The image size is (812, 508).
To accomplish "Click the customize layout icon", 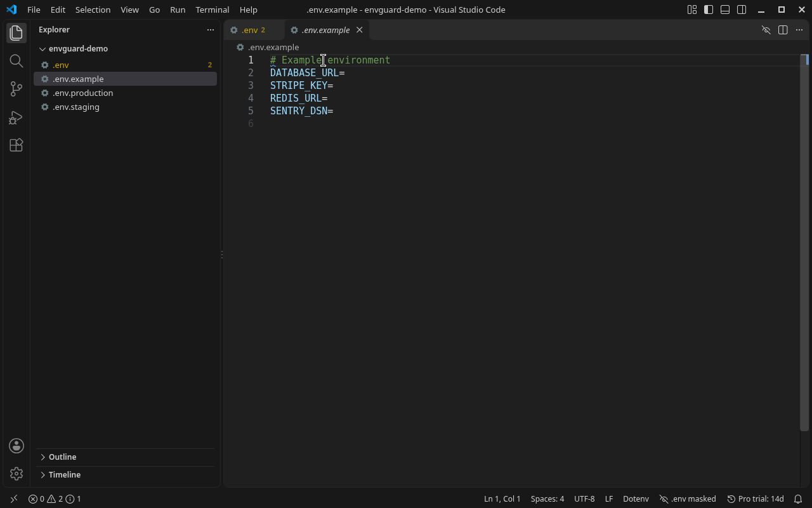I will click(x=692, y=10).
